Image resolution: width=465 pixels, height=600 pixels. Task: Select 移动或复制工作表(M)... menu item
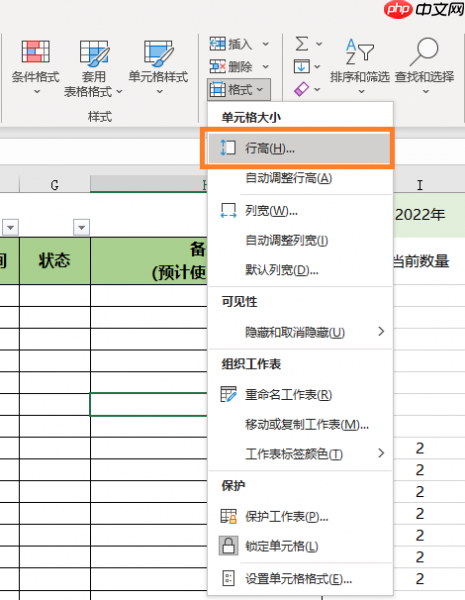pyautogui.click(x=301, y=424)
